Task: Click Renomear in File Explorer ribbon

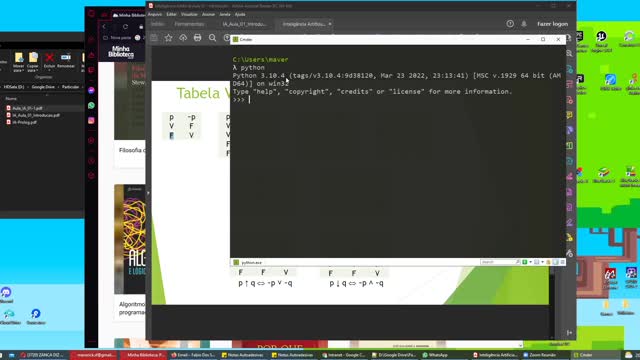Action: point(66,60)
